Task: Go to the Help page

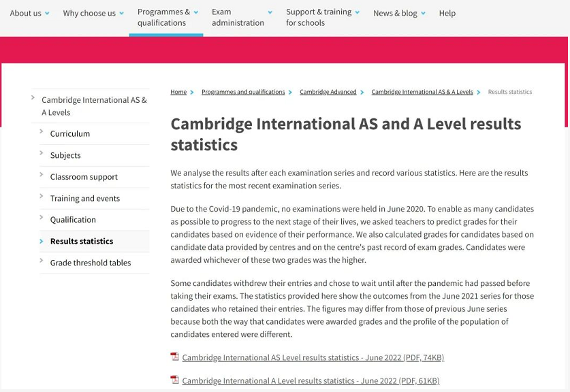Action: pos(447,13)
